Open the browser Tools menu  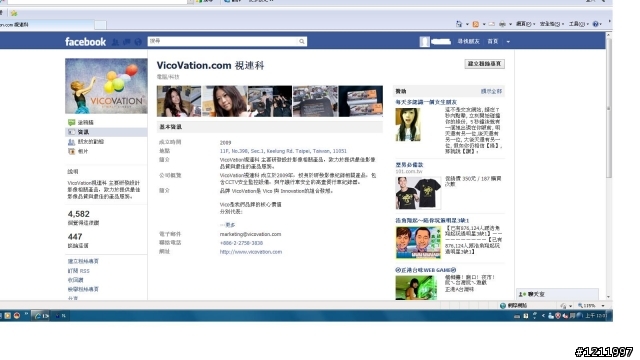(x=578, y=24)
